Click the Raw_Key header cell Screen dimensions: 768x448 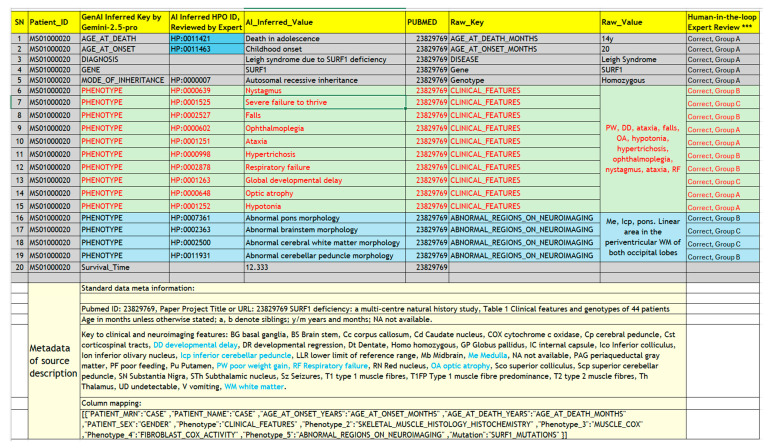524,22
